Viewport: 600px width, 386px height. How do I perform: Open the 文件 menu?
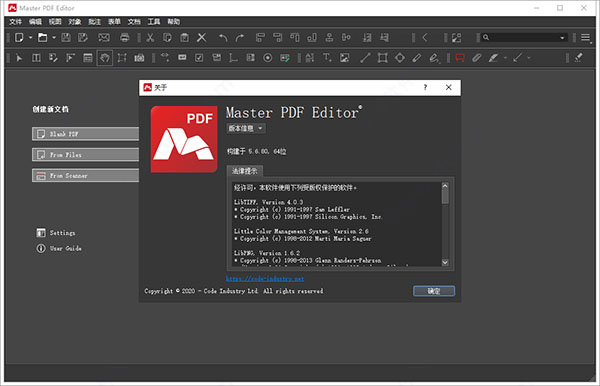pyautogui.click(x=15, y=21)
